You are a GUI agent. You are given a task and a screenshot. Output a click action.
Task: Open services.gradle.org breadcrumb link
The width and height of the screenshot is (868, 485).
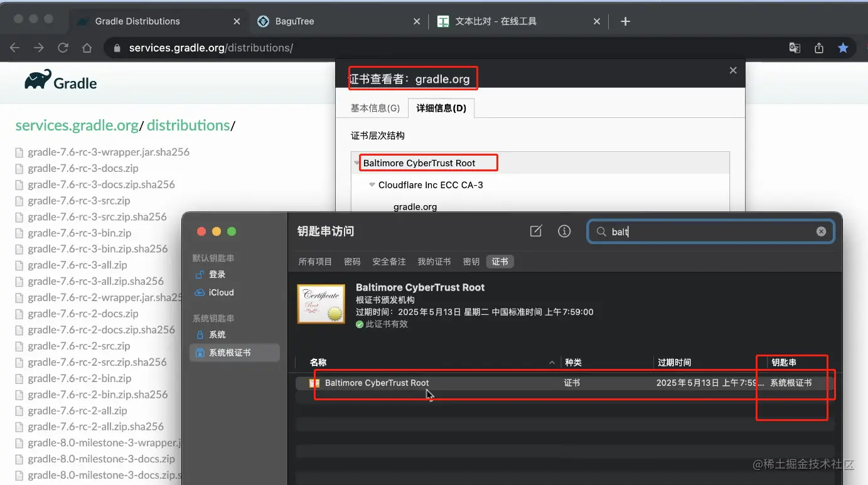click(x=77, y=125)
